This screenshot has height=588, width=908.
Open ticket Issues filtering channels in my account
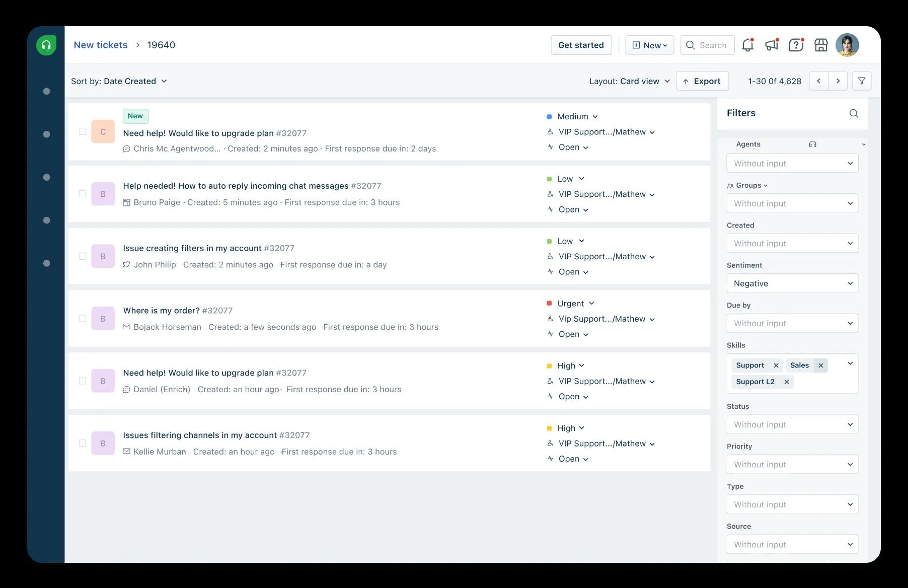[x=200, y=435]
